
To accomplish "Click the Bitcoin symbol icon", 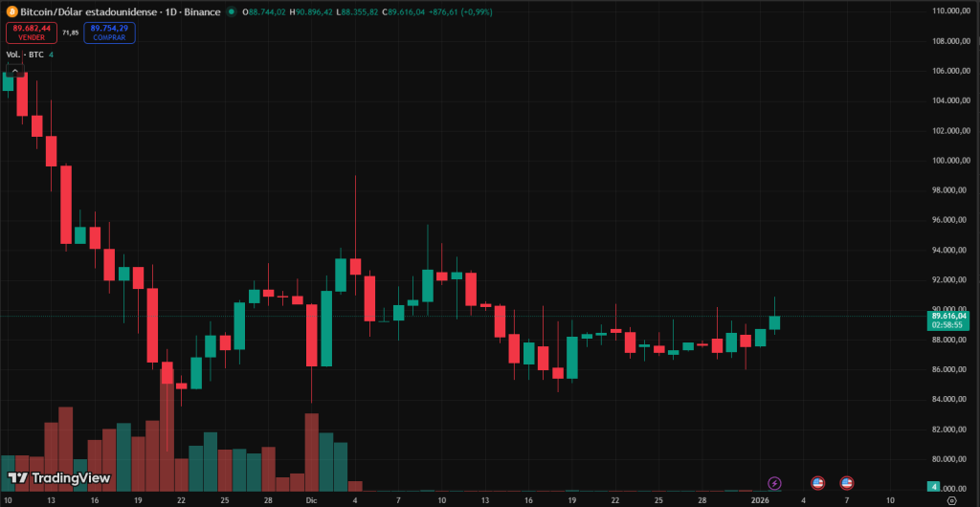I will point(11,11).
